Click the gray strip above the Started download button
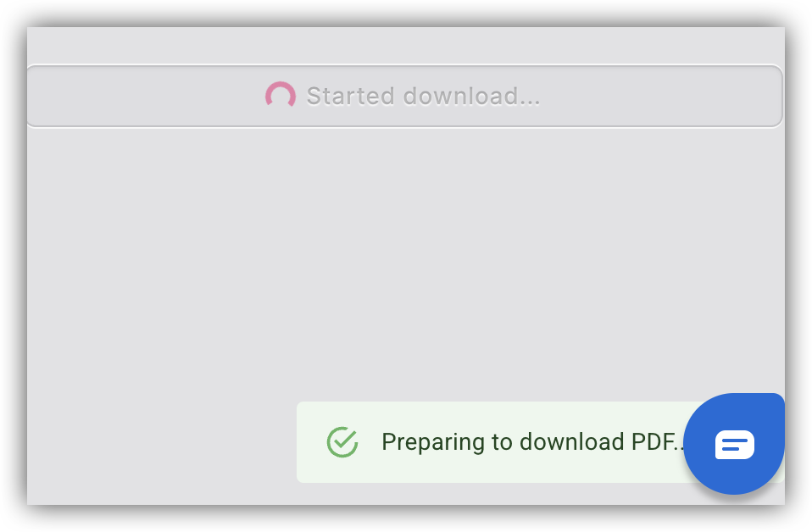The width and height of the screenshot is (812, 532). click(405, 46)
